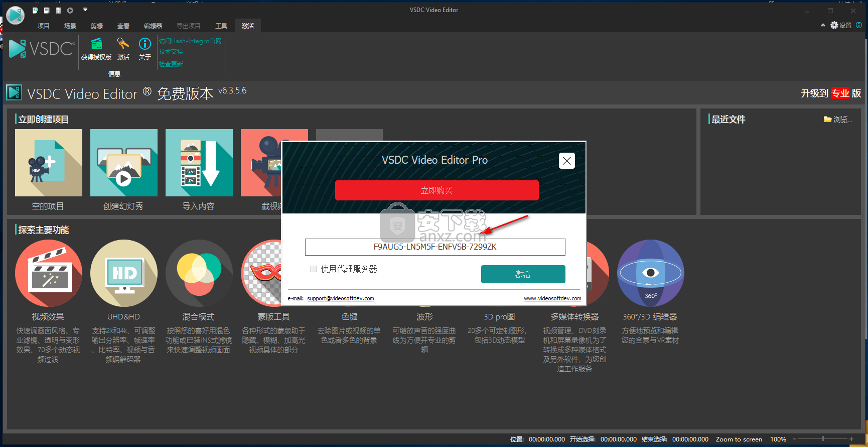Screen dimensions: 868x447
Task: Click the 激活 keys icon in ribbon
Action: [x=123, y=44]
